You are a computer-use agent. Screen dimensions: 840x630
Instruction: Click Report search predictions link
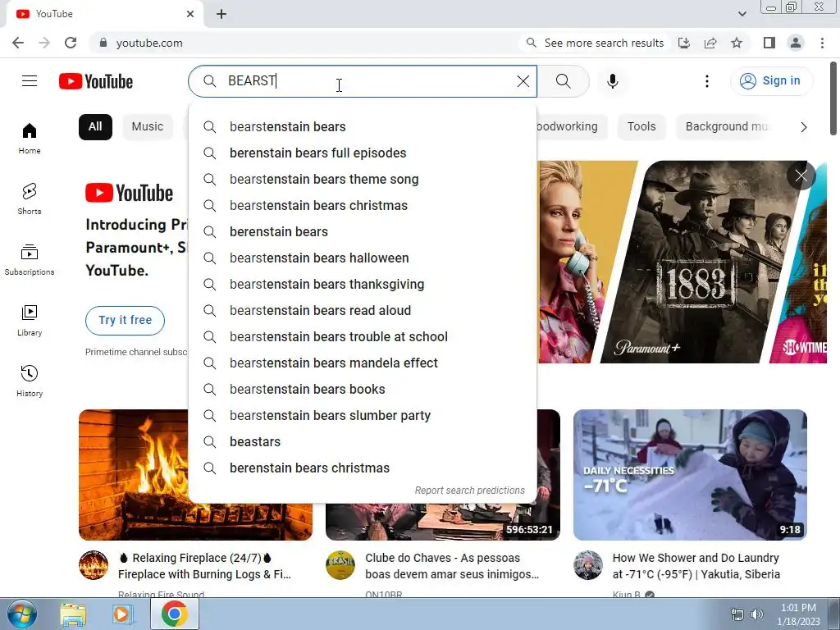pos(470,491)
